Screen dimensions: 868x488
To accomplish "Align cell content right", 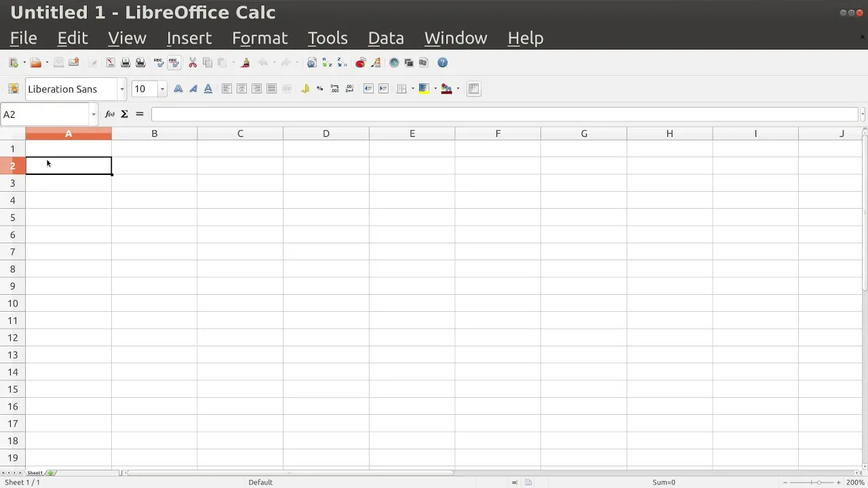I will (x=256, y=89).
